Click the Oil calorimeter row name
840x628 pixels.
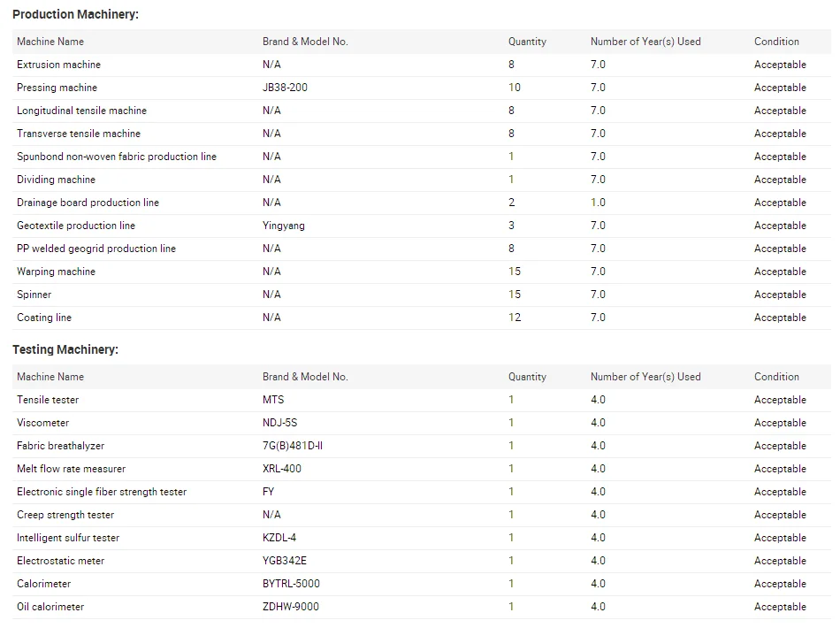[50, 607]
